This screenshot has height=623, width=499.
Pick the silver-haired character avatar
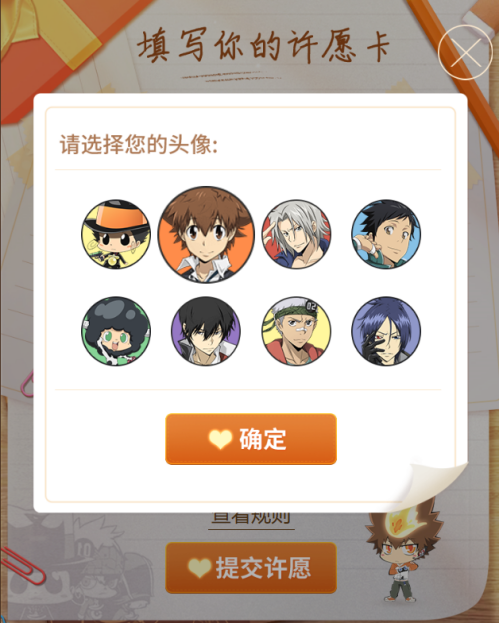click(x=296, y=234)
